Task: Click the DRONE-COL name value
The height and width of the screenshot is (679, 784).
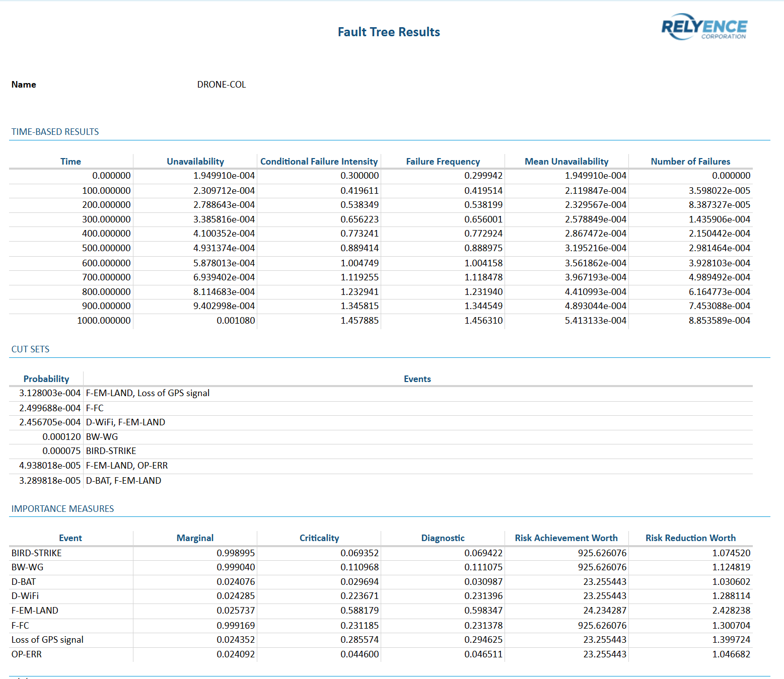Action: [221, 84]
